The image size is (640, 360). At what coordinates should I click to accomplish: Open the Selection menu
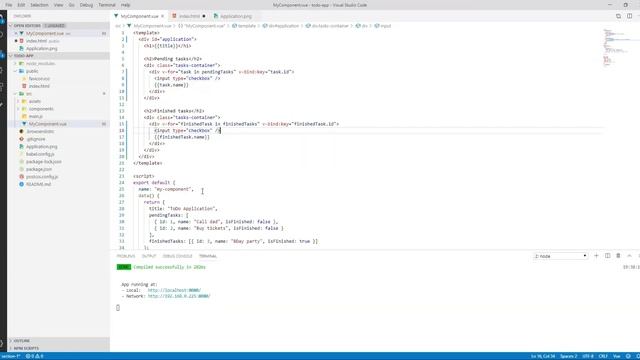pyautogui.click(x=39, y=5)
